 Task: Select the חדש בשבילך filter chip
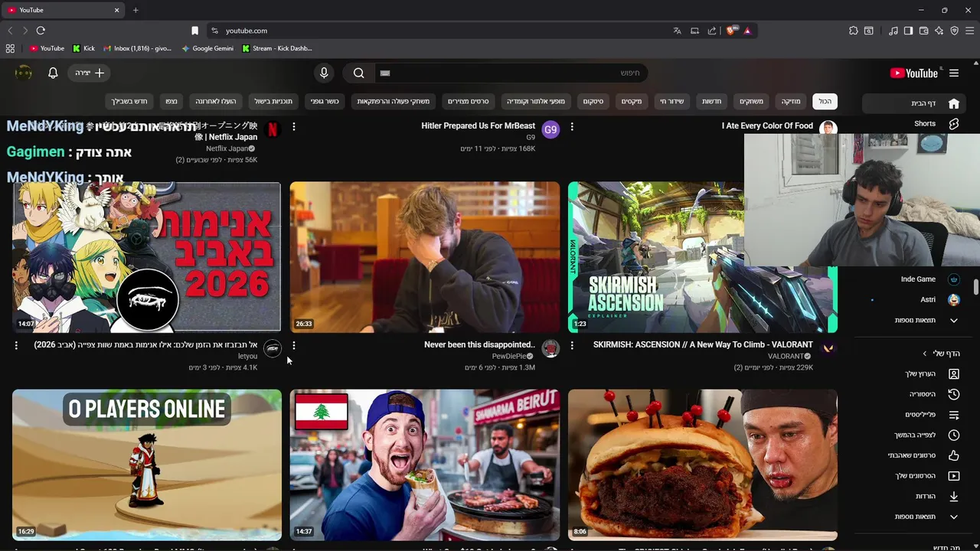coord(129,101)
